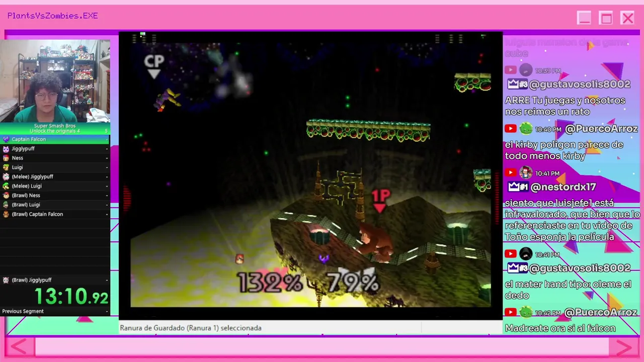Click the maximize square in the pink title bar
644x362 pixels.
(x=606, y=18)
